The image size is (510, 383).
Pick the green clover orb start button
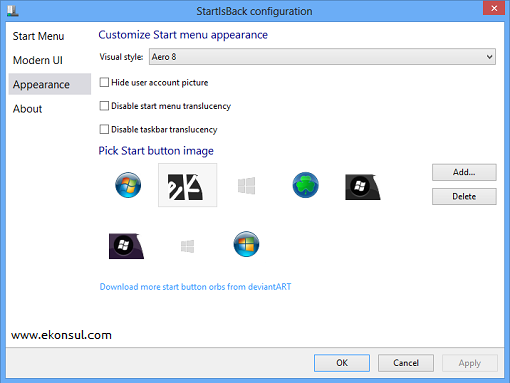(305, 185)
